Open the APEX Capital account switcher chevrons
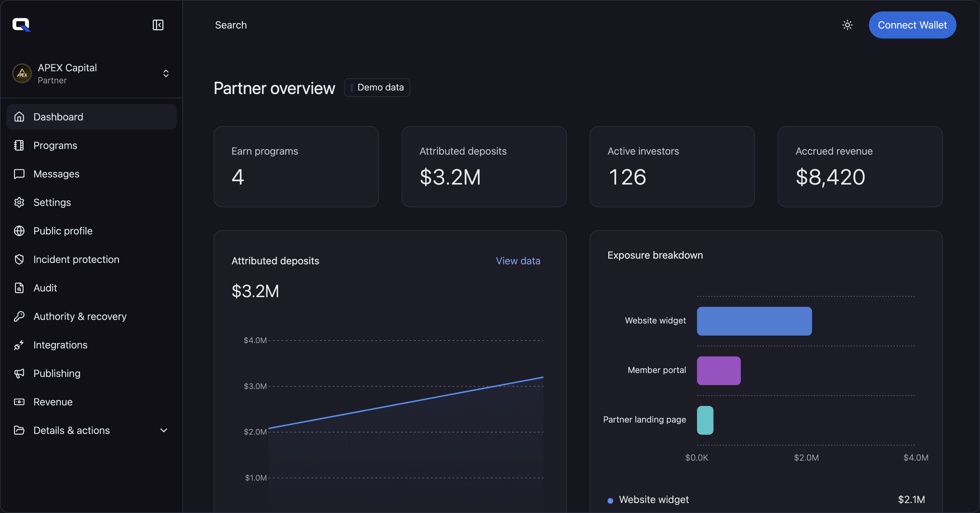980x513 pixels. (x=166, y=73)
